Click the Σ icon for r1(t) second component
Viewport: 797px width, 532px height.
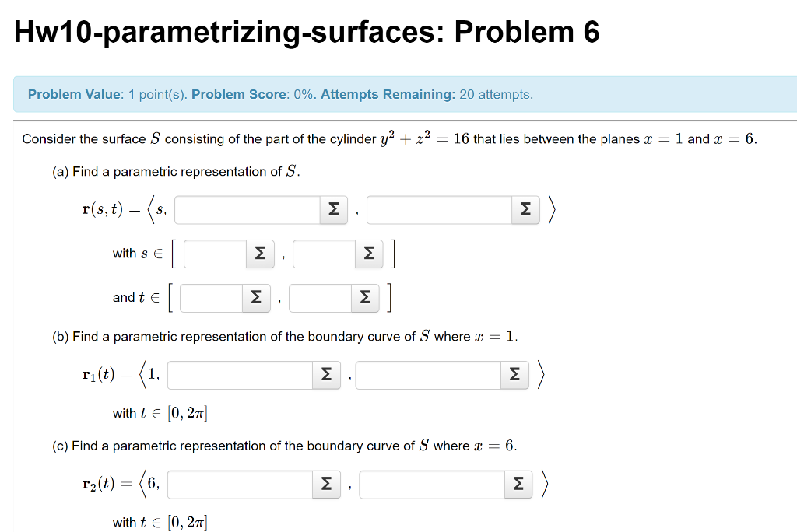pos(325,375)
